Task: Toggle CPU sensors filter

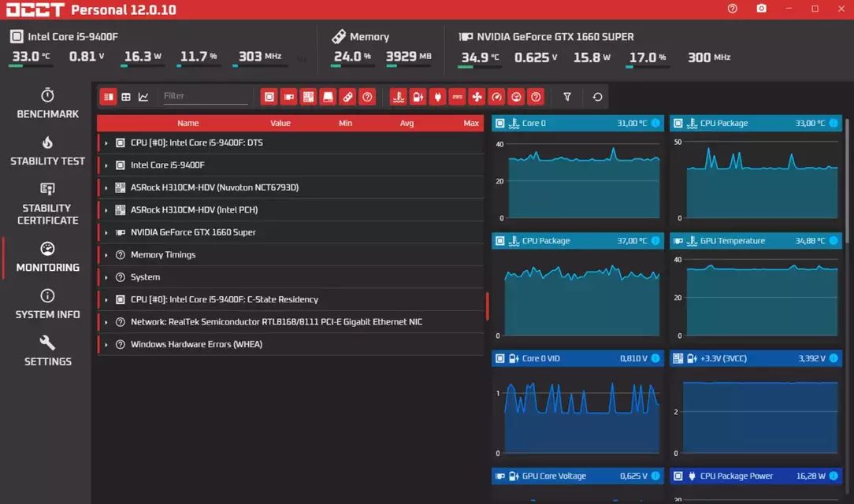Action: [269, 97]
